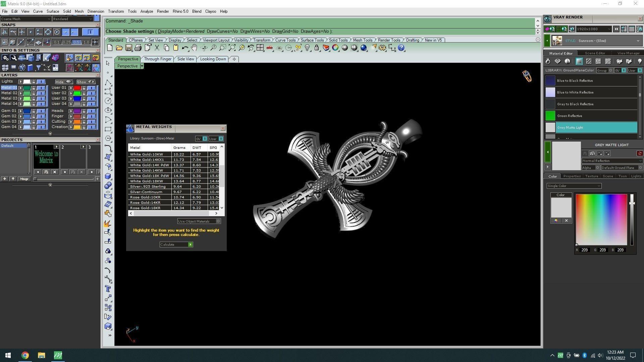Screen dimensions: 644x362
Task: Click the Save file icon
Action: 128,48
